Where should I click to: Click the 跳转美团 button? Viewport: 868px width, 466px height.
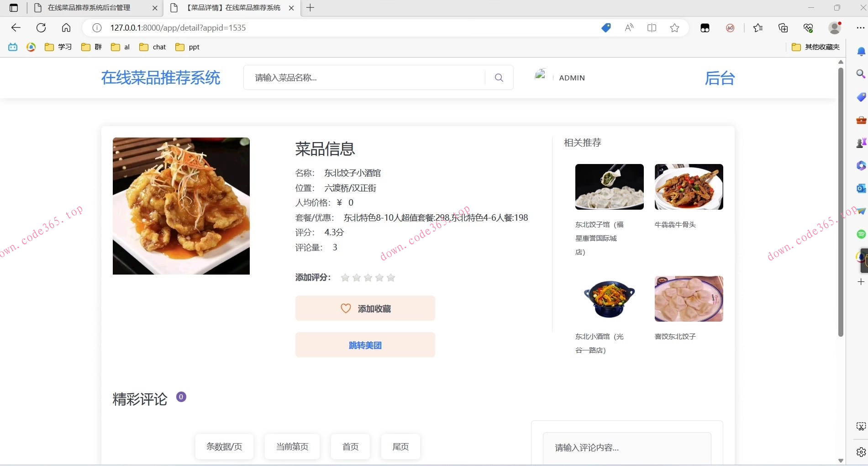(365, 344)
